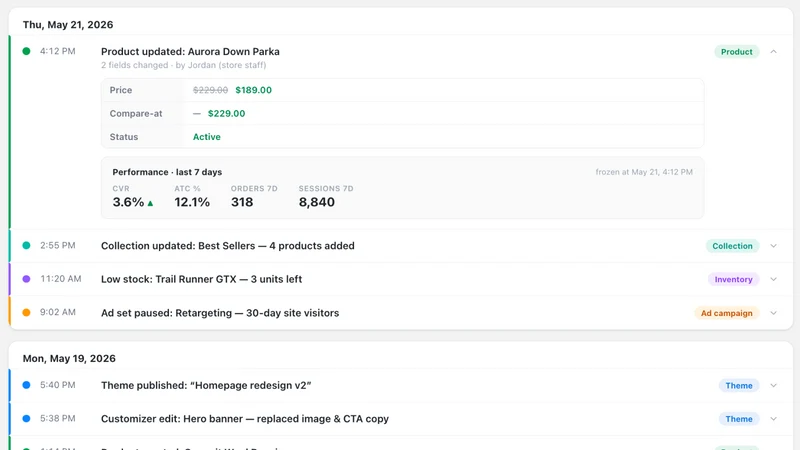Click the teal dot at 2:55 PM
The width and height of the screenshot is (800, 450).
click(27, 245)
